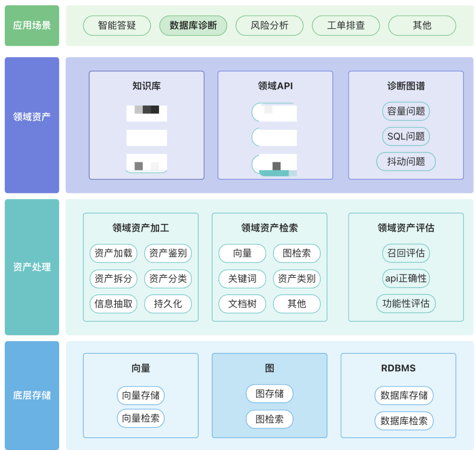Screen dimensions: 476x450
Task: Click the 工单排查 scenario button
Action: click(x=346, y=26)
